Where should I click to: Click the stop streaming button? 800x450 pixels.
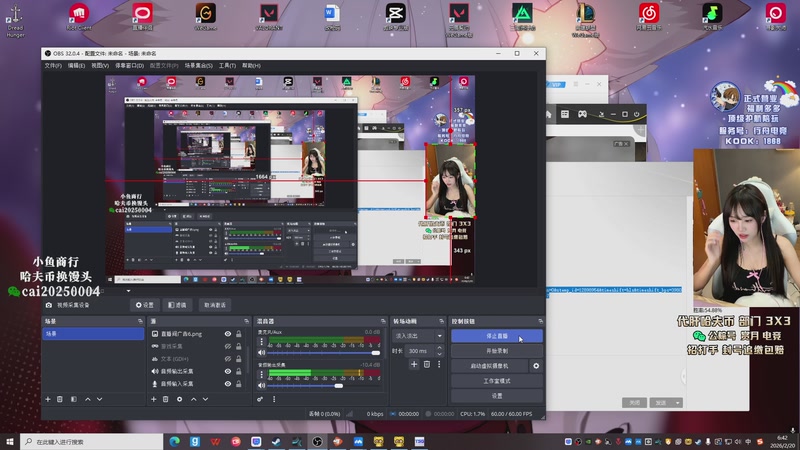[496, 336]
